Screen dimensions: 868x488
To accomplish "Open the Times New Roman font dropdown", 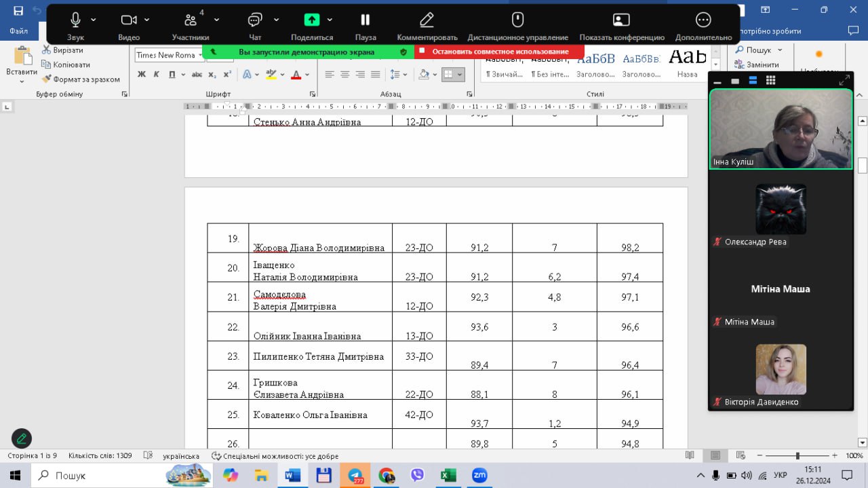I will pos(201,55).
